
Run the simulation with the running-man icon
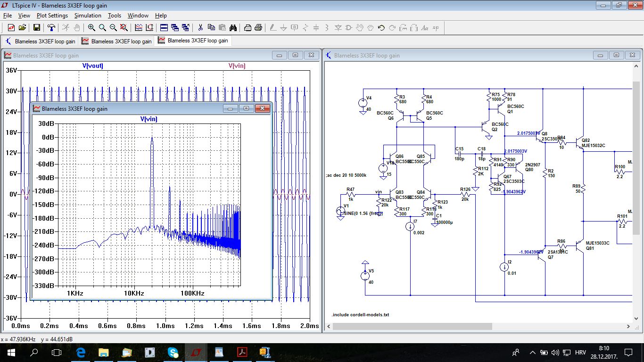pos(66,28)
